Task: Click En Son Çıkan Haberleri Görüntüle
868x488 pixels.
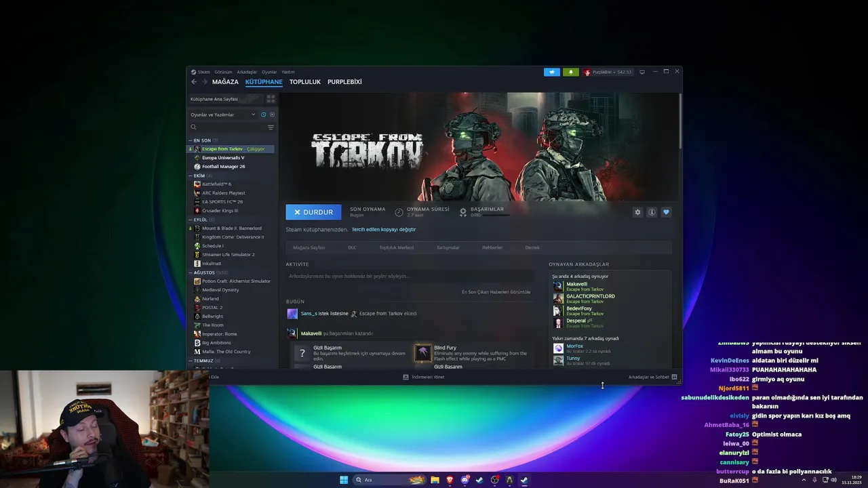Action: coord(496,292)
